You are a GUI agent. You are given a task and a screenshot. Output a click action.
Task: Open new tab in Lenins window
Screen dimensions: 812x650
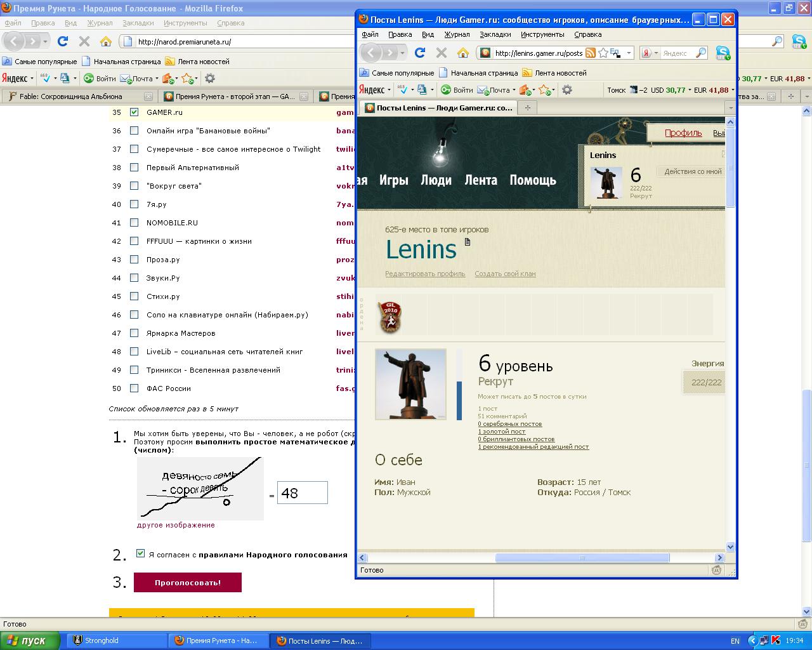(527, 108)
